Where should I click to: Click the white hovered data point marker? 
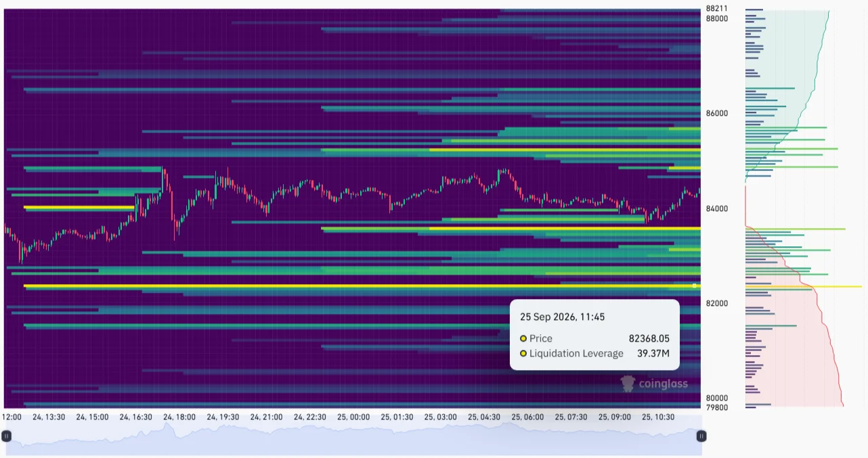(695, 285)
